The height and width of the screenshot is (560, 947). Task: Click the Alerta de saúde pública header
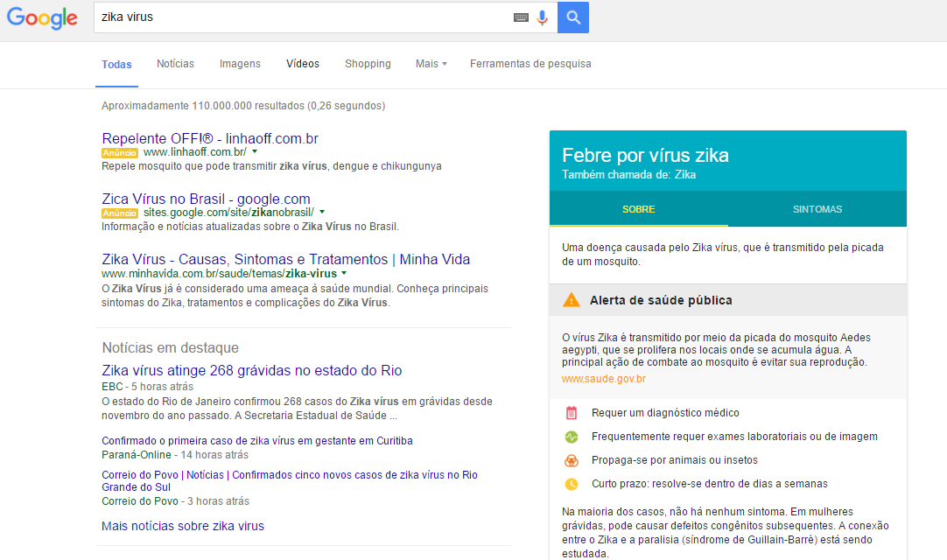point(661,300)
